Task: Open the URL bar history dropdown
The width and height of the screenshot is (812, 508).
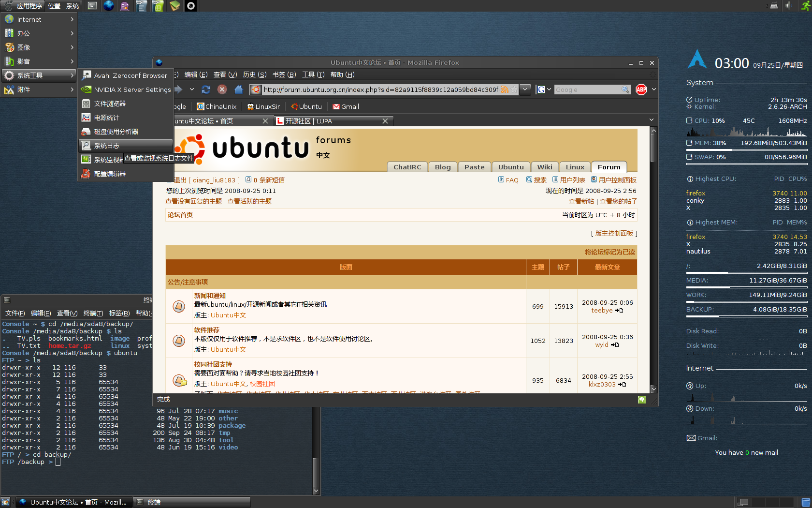Action: pyautogui.click(x=525, y=90)
